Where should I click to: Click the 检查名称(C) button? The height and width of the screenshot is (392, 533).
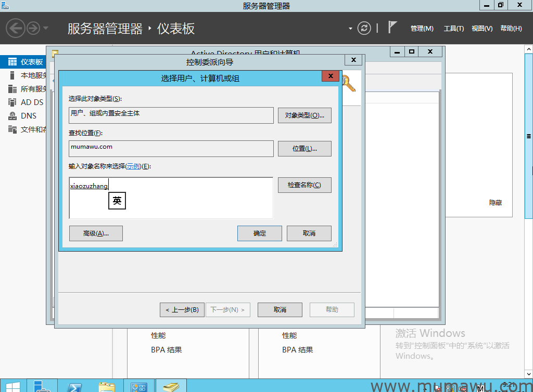click(304, 185)
